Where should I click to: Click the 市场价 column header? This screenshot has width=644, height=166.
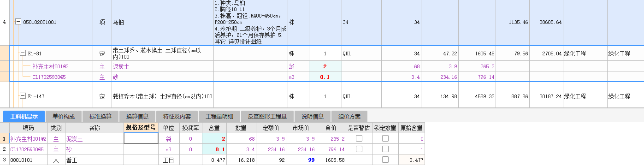[x=301, y=127]
